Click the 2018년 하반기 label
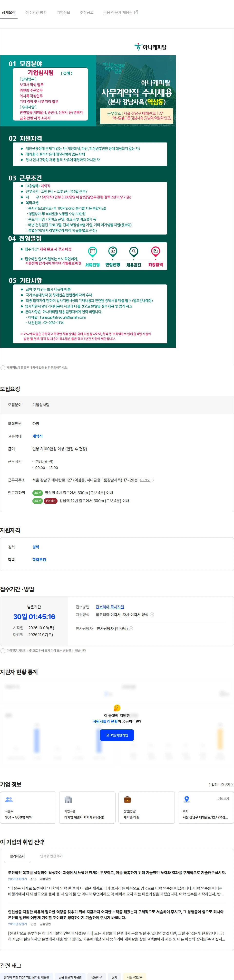Screen dimensions: 234x980 18,879
